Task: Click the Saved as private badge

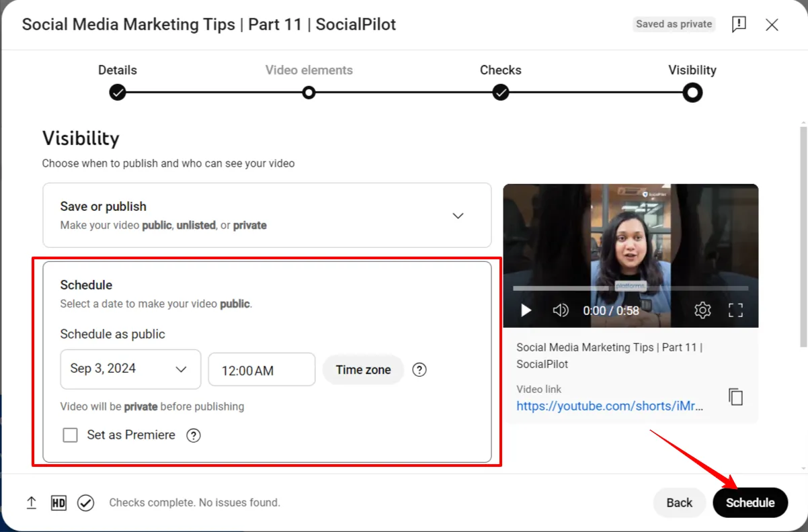Action: [x=674, y=24]
